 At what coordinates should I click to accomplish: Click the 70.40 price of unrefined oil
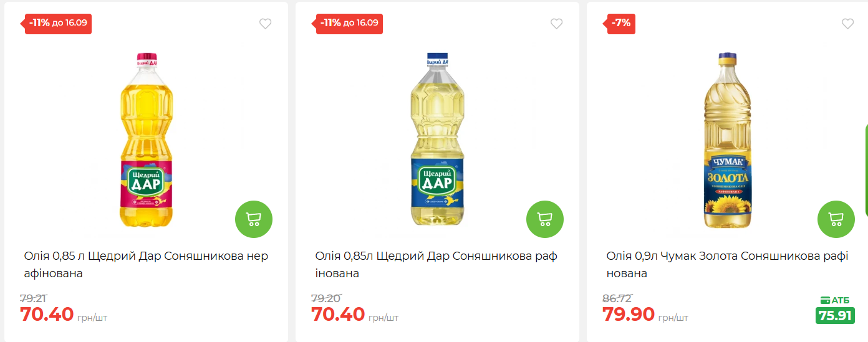point(47,315)
